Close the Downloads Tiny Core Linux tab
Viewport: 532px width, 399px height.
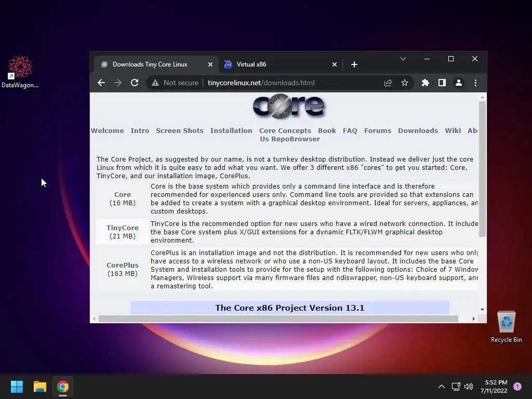click(210, 64)
